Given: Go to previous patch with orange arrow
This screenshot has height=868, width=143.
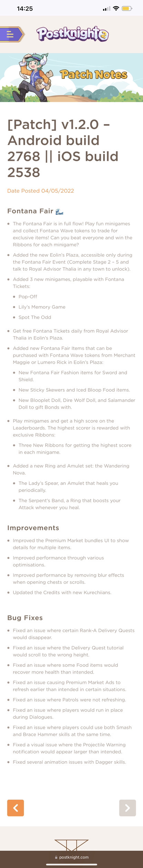Looking at the screenshot, I should pyautogui.click(x=16, y=808).
